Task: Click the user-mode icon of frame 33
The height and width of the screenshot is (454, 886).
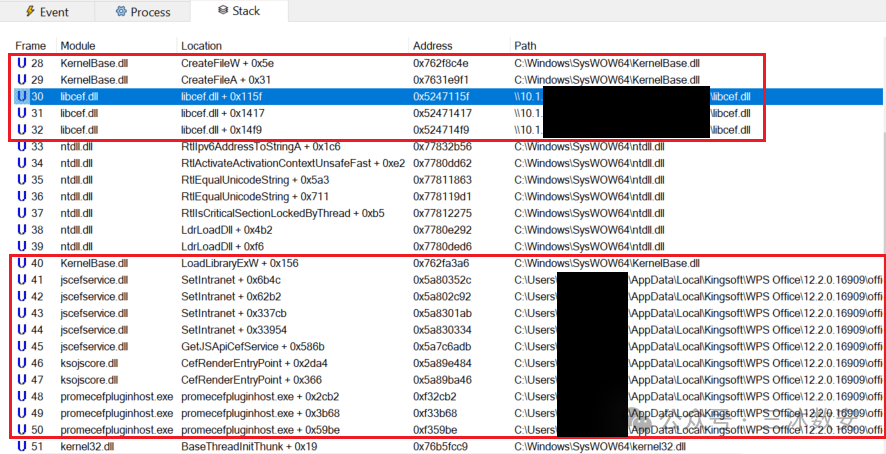Action: point(22,146)
